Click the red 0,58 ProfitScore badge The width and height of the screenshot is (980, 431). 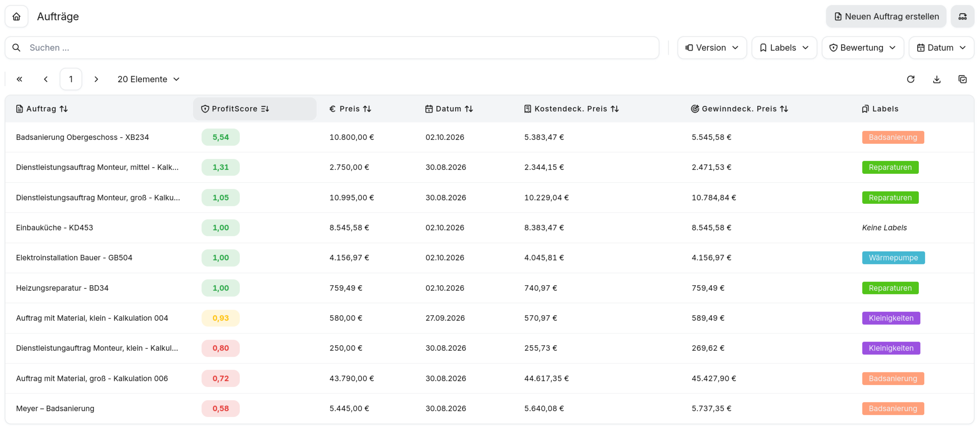click(x=221, y=409)
